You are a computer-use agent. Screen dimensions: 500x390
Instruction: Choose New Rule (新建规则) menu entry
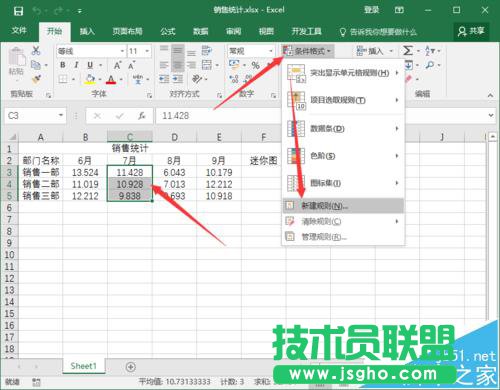pos(343,206)
